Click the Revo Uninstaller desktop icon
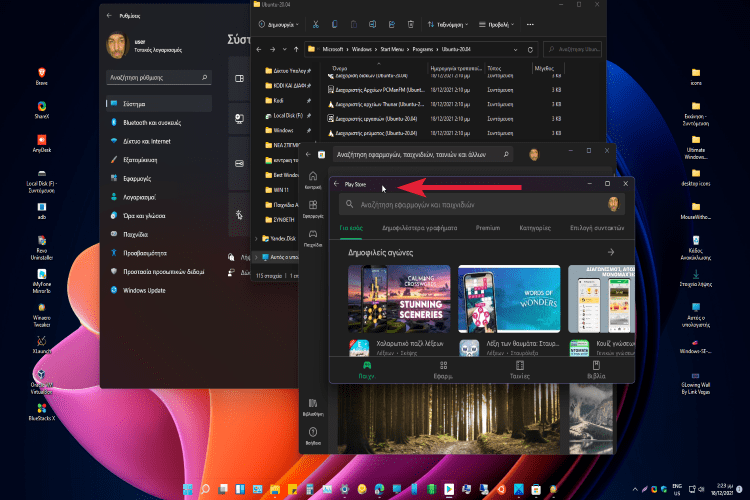This screenshot has height=500, width=750. (42, 248)
